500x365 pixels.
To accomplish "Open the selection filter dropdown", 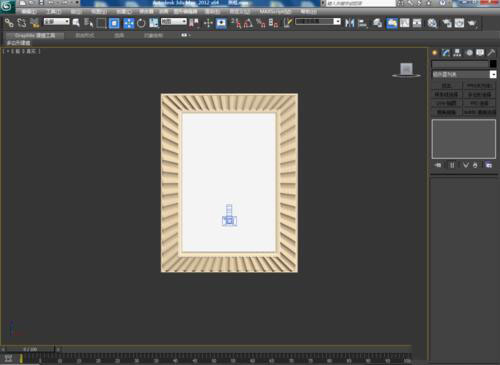I will tap(57, 21).
